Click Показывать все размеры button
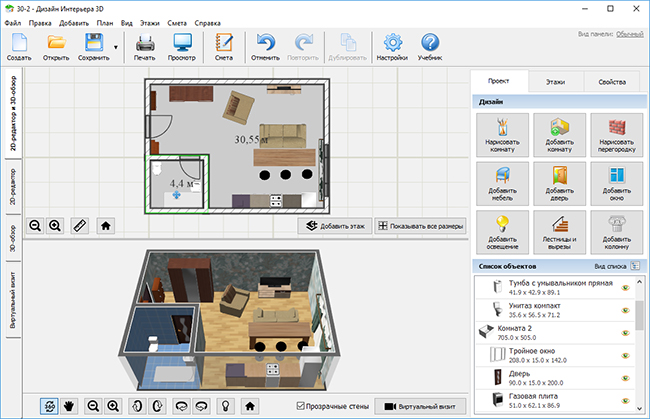This screenshot has width=650, height=419. point(420,226)
